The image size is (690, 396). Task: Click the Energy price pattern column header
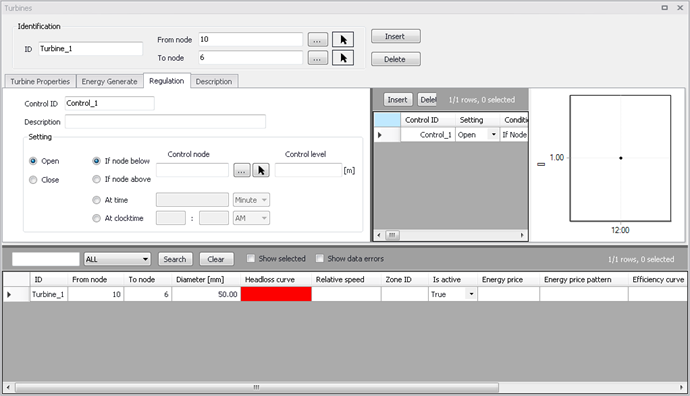[x=584, y=279]
